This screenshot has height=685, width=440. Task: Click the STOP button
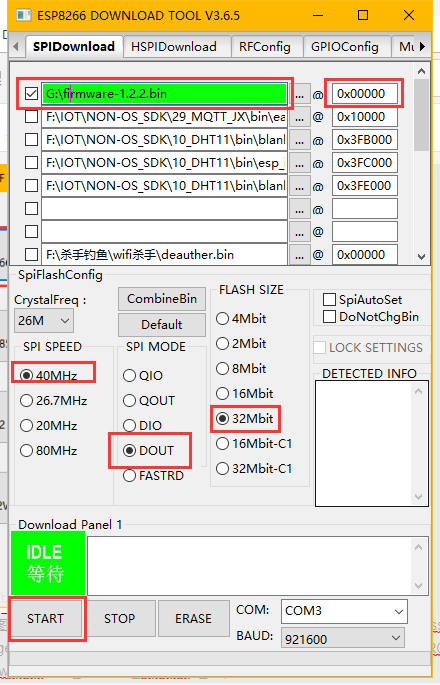(120, 619)
